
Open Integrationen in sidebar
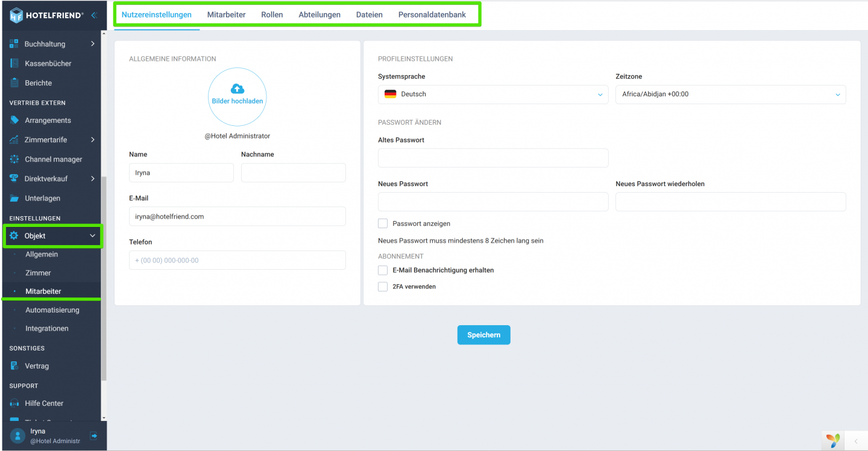[x=47, y=329]
